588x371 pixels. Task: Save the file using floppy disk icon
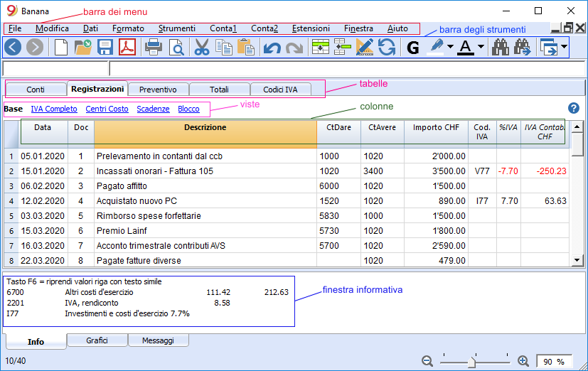[105, 47]
